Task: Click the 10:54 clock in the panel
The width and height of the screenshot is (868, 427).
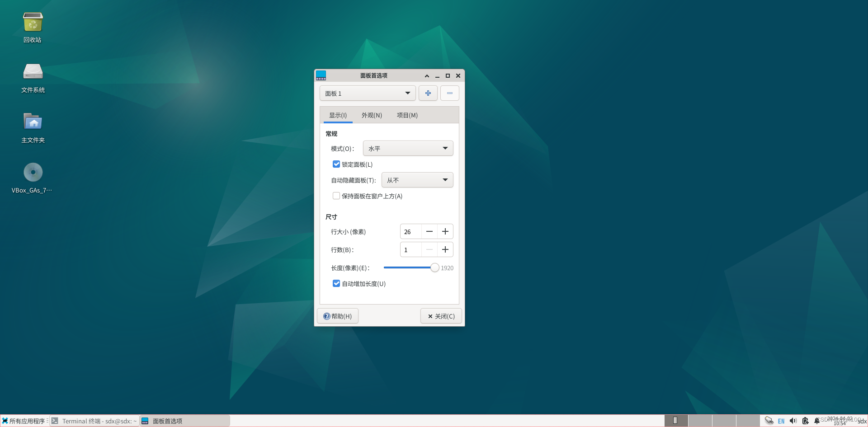Action: click(x=840, y=423)
